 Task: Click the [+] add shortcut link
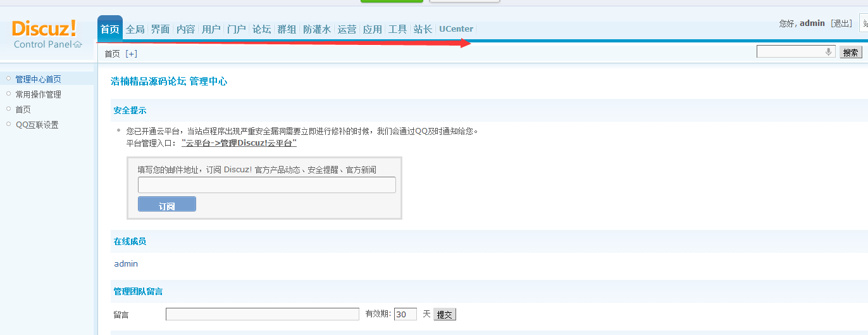(x=131, y=54)
